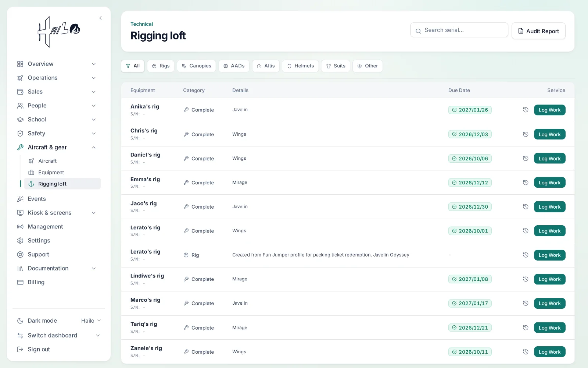Image resolution: width=588 pixels, height=368 pixels.
Task: Filter equipment by Other
Action: (x=367, y=66)
